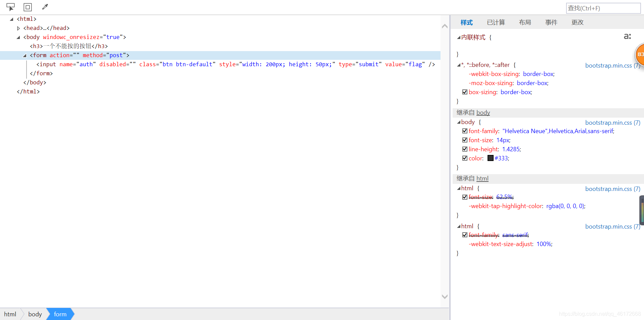The image size is (644, 320).
Task: Collapse the html node in DOM tree
Action: [x=12, y=19]
